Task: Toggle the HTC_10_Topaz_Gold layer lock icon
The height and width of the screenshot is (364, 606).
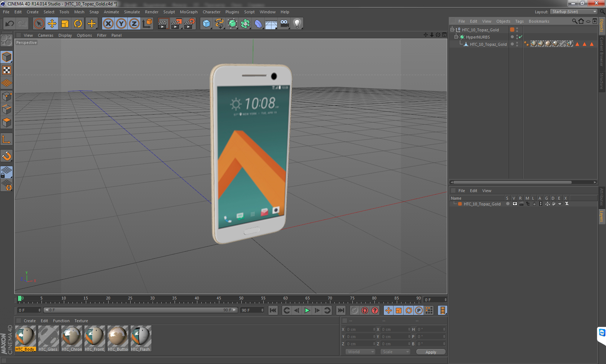Action: click(x=534, y=204)
